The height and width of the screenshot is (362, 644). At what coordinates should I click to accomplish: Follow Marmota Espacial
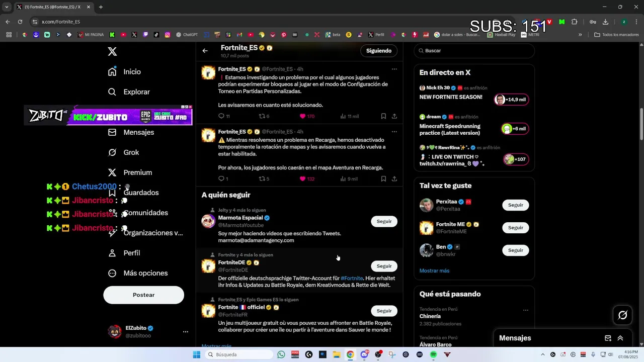coord(384,221)
